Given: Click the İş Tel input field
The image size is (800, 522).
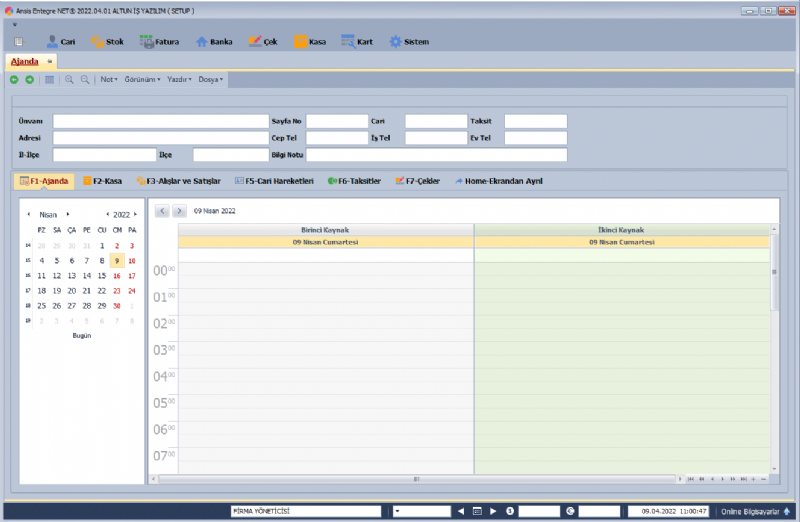Looking at the screenshot, I should coord(436,138).
